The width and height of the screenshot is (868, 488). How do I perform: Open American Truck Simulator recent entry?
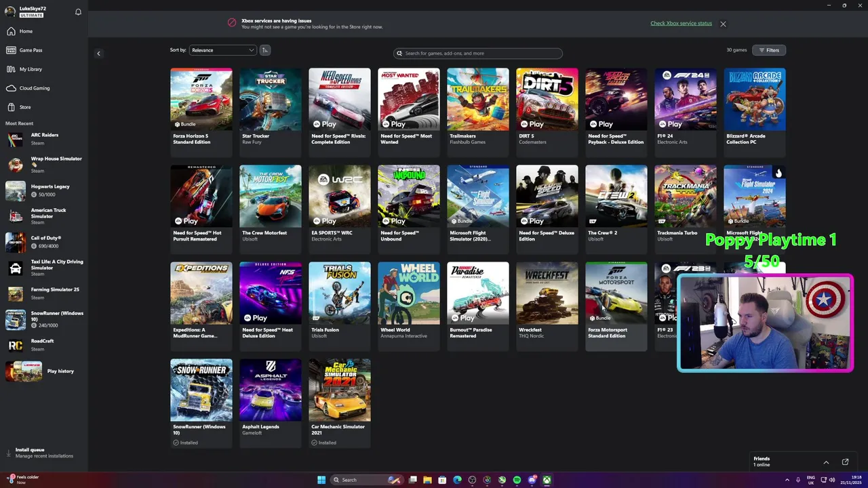[43, 216]
